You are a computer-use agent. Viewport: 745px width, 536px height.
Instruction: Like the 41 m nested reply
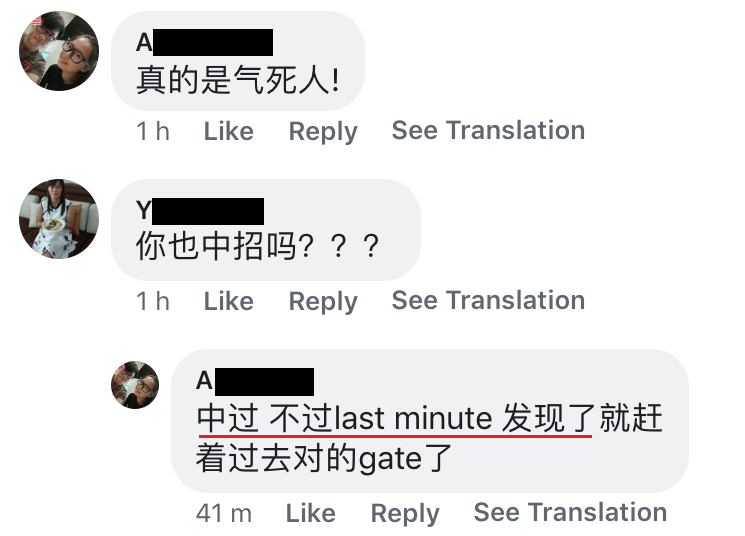click(x=311, y=513)
